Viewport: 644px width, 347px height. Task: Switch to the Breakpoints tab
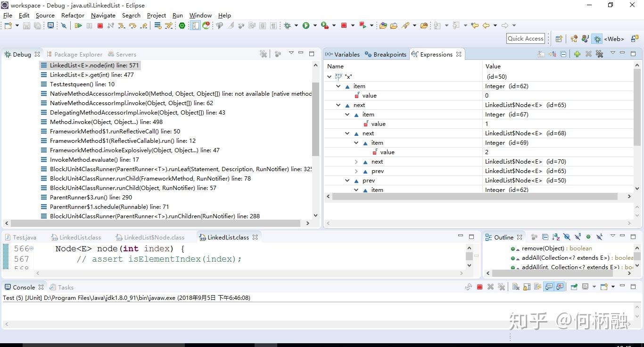(x=385, y=54)
